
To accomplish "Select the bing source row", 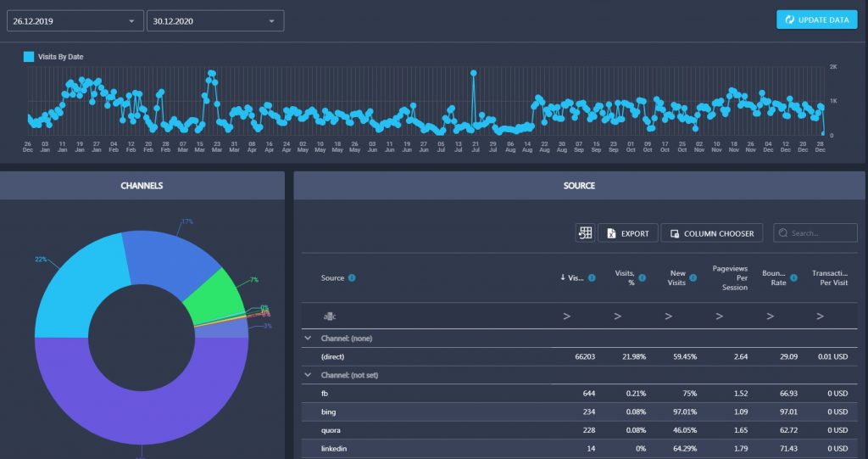I will [580, 411].
